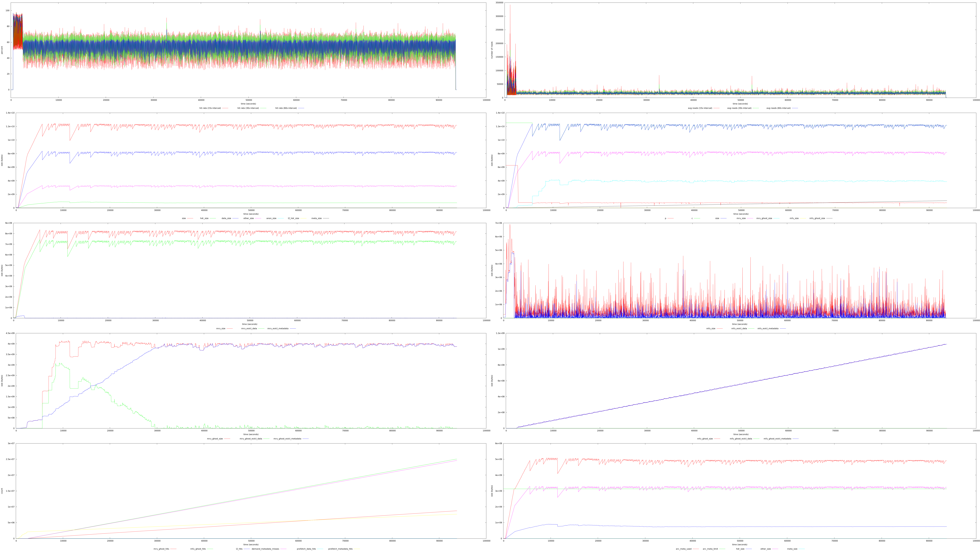Click the blue line sample beside 'avg reads (60s interval)'
This screenshot has width=980, height=551.
(x=795, y=108)
